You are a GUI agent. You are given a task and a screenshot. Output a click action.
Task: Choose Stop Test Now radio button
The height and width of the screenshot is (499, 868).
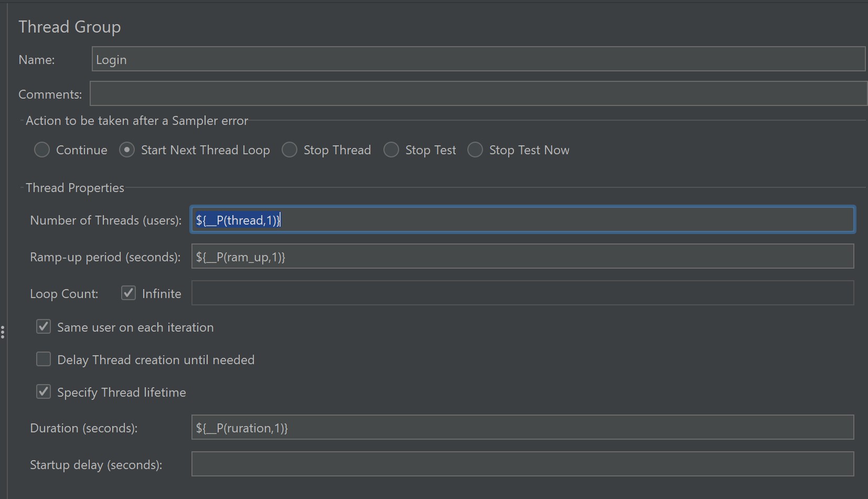(x=475, y=150)
